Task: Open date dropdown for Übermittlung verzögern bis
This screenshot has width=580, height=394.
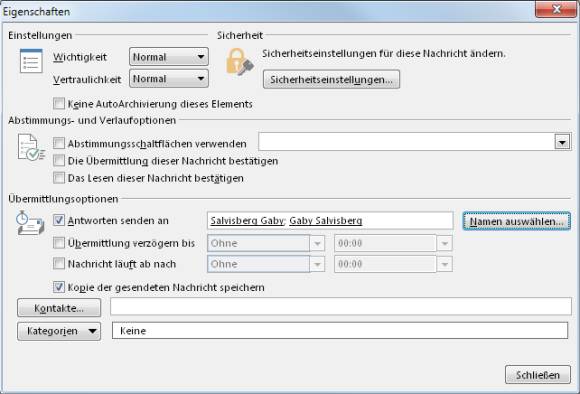Action: [x=317, y=243]
